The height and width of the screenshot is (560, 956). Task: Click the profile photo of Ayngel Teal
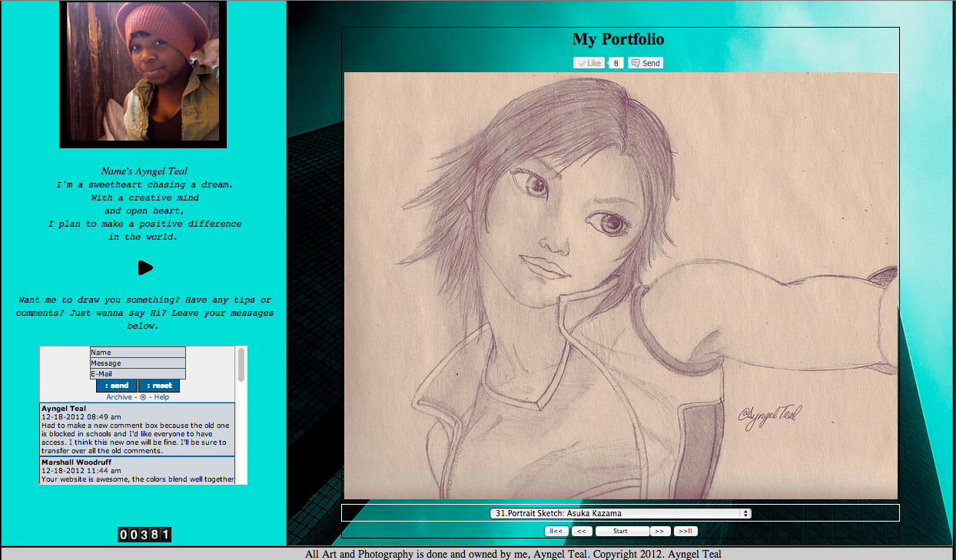(x=143, y=73)
